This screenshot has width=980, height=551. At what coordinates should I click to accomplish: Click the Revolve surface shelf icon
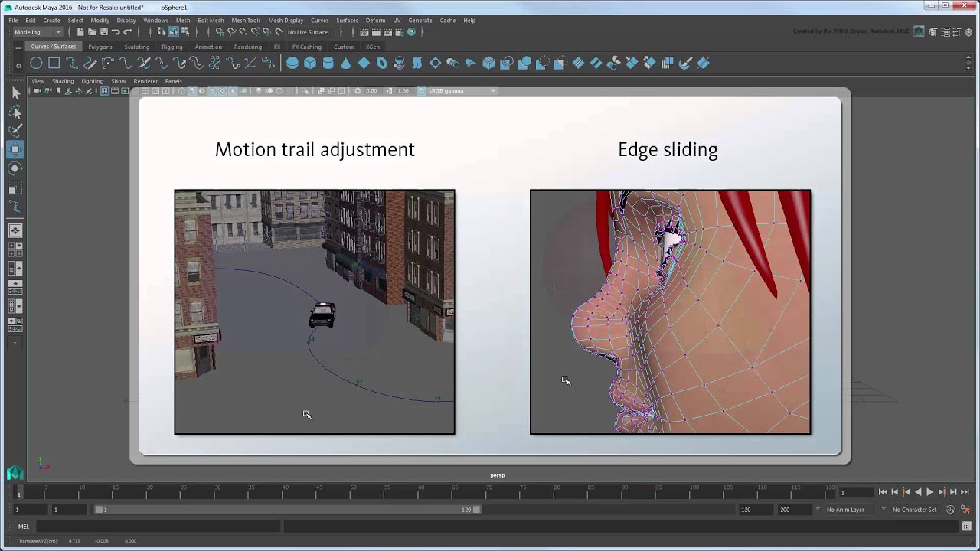(x=400, y=63)
